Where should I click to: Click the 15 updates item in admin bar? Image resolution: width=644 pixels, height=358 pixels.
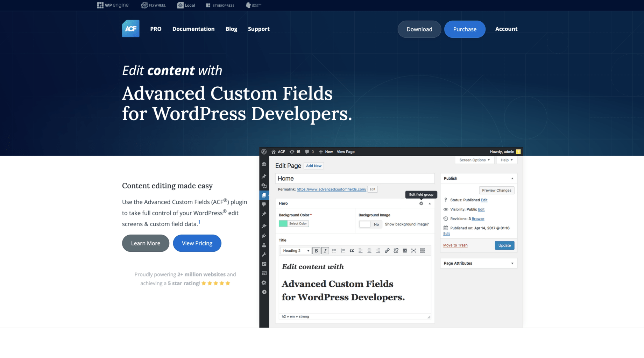point(295,152)
